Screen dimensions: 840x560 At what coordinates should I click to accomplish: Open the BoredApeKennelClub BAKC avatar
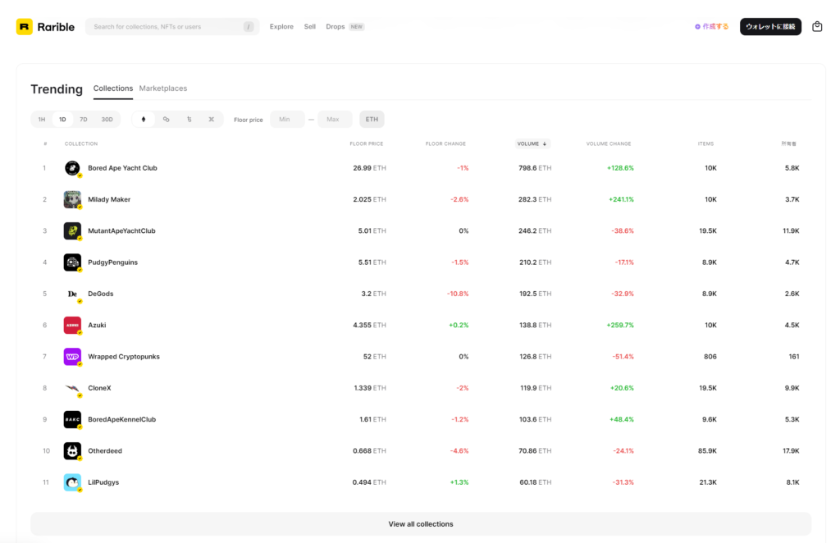[x=72, y=420]
